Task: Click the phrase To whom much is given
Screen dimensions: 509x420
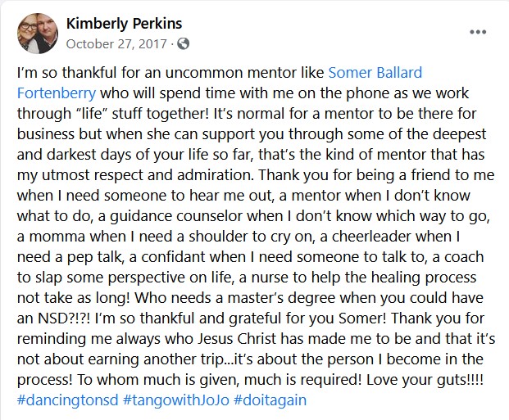Action: click(x=157, y=379)
